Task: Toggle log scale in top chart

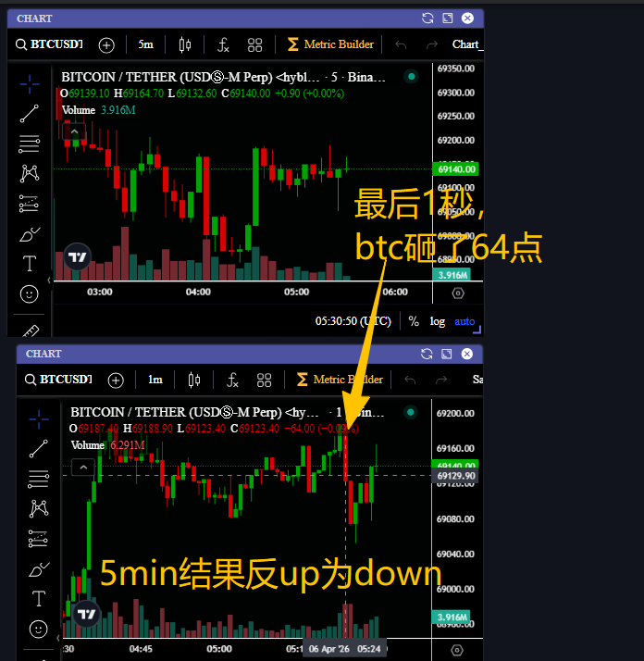Action: coord(437,321)
